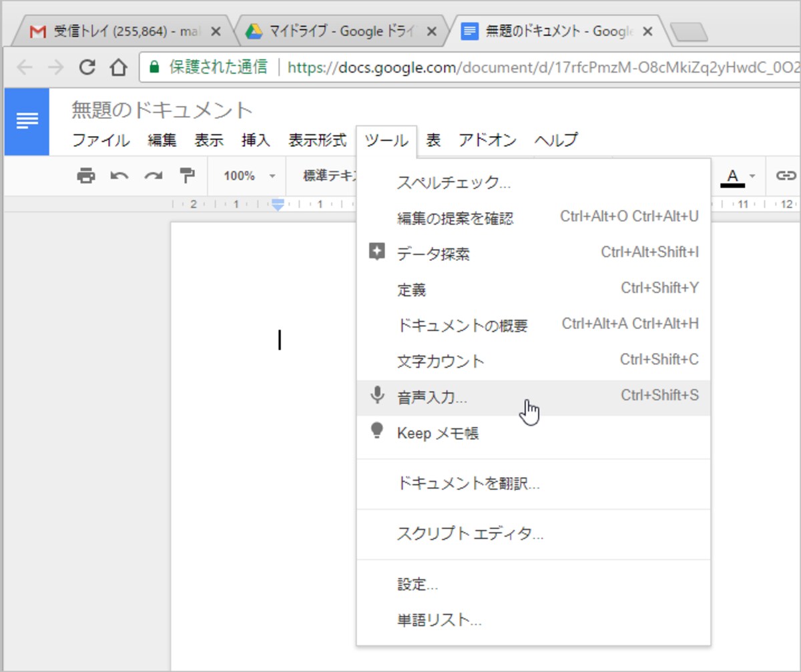Close the open ツール menu header

[x=386, y=141]
